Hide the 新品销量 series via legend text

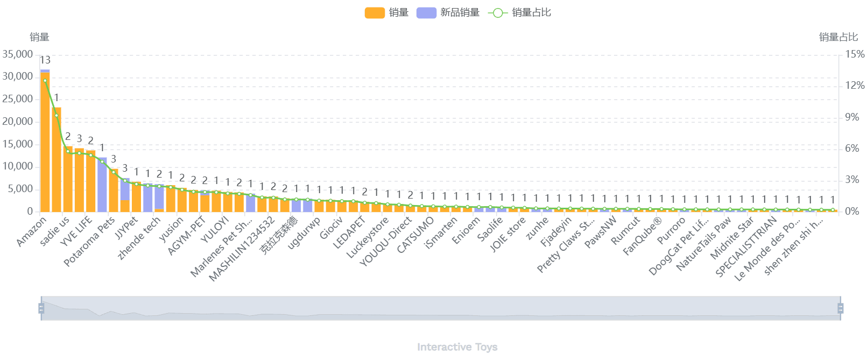click(x=460, y=13)
